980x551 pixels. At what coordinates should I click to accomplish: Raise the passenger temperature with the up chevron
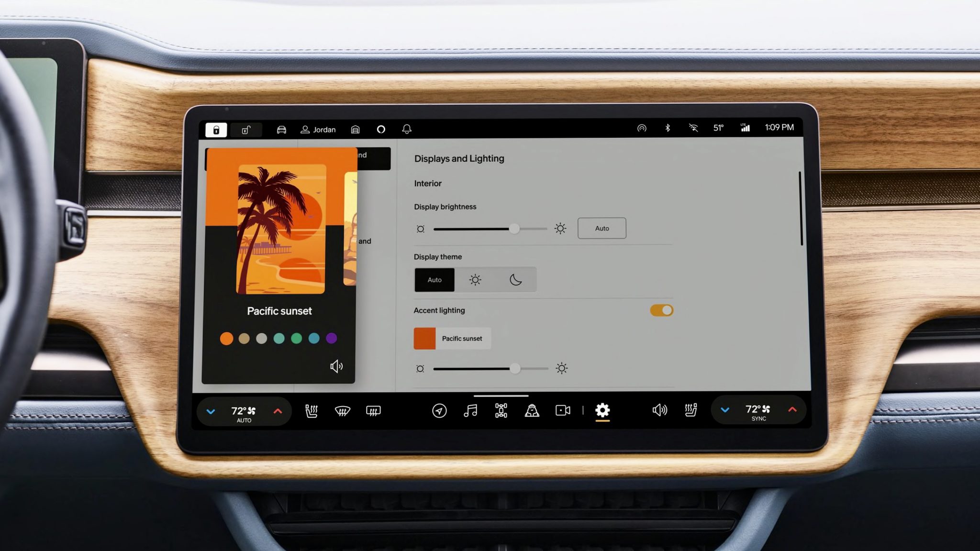(792, 409)
